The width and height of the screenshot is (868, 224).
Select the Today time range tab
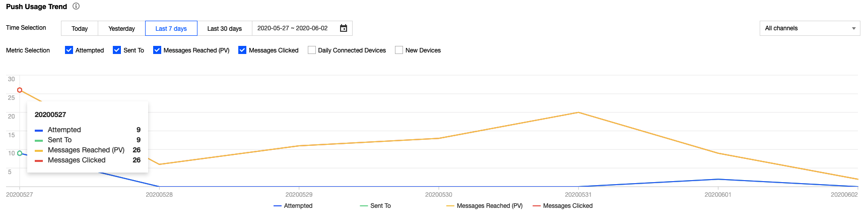80,28
